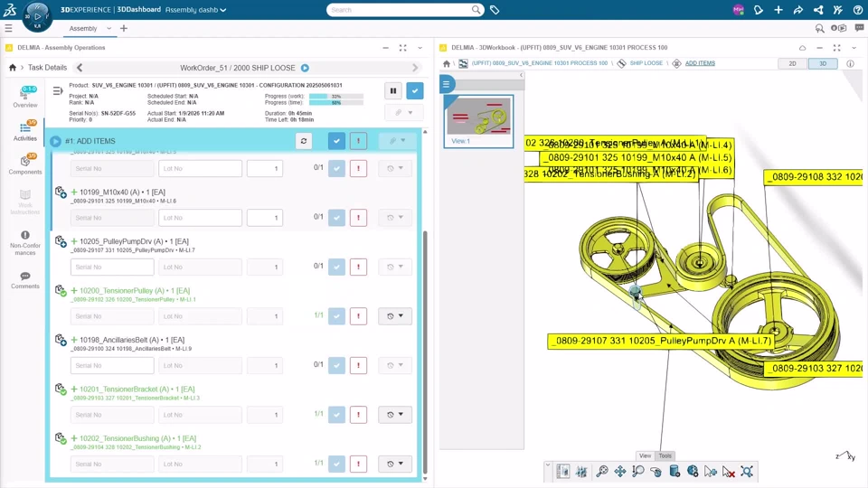Open history dropdown for 10201_TensionerBracket
This screenshot has width=868, height=488.
point(395,415)
